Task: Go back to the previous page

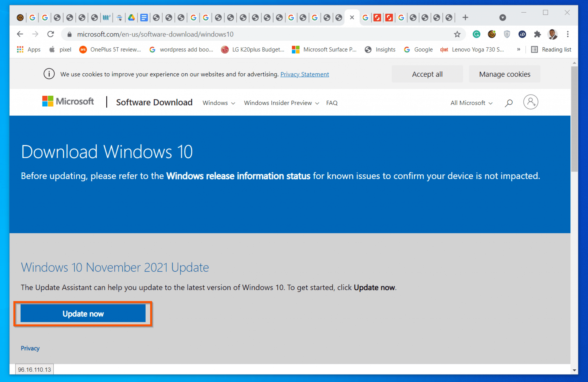Action: coord(20,34)
